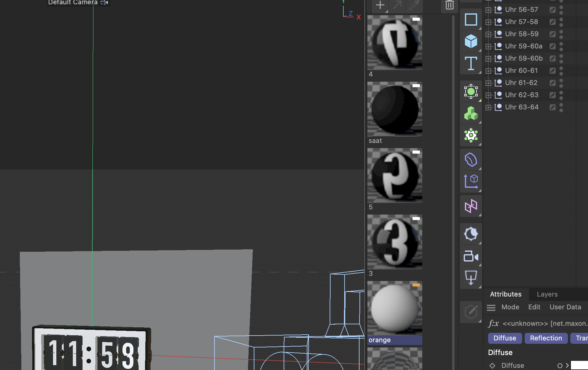Expand the Diffuse color chevron
The width and height of the screenshot is (588, 370).
point(567,365)
